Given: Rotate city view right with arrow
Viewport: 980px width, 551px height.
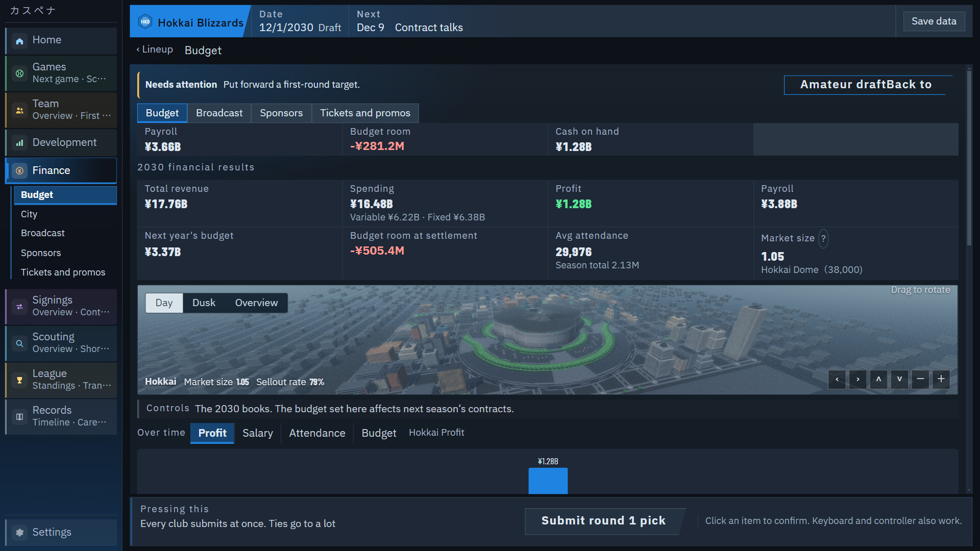Looking at the screenshot, I should pos(857,379).
